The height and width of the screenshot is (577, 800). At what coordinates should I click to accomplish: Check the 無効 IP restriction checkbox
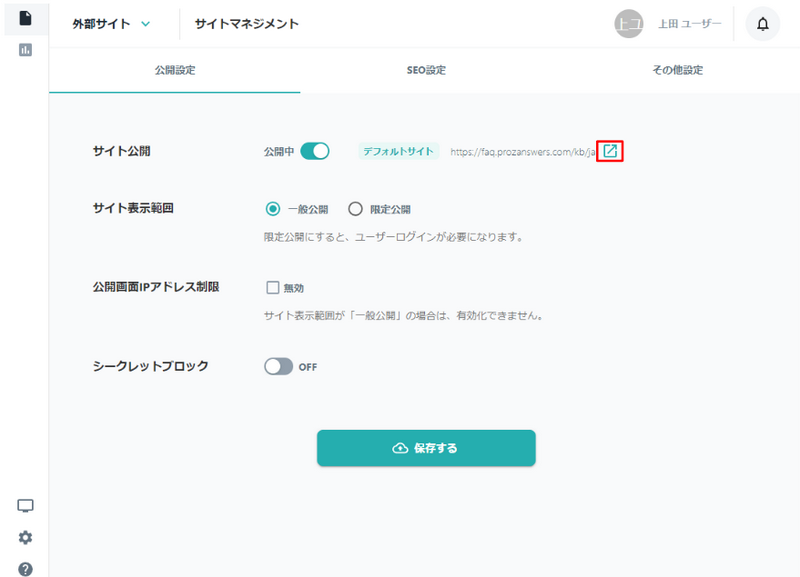coord(272,288)
